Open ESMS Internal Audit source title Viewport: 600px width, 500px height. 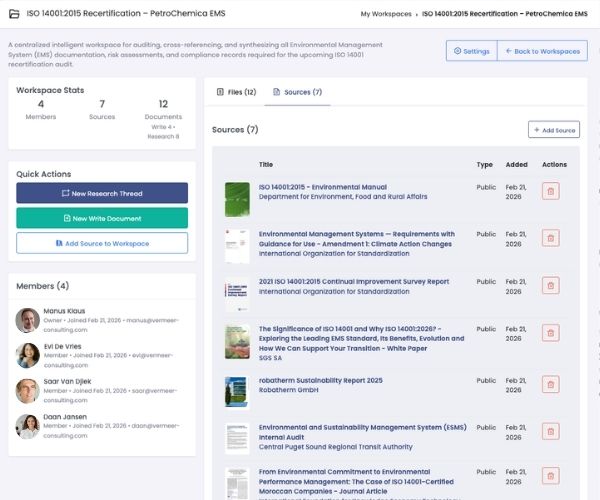[x=362, y=432]
